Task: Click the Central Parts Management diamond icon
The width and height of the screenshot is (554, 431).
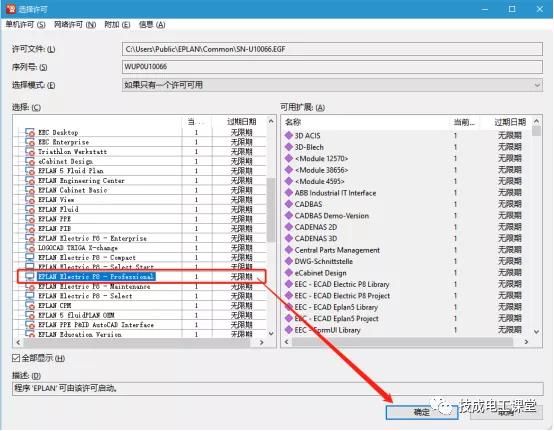Action: [x=289, y=250]
